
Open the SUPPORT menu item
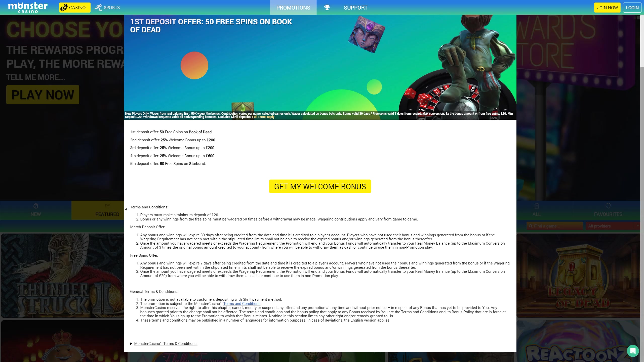pos(355,8)
